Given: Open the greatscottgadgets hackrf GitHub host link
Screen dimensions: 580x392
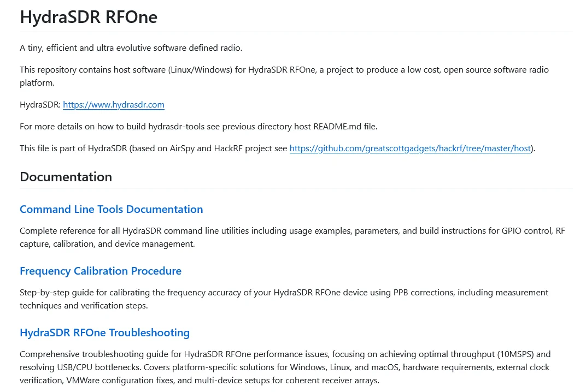Looking at the screenshot, I should [410, 148].
